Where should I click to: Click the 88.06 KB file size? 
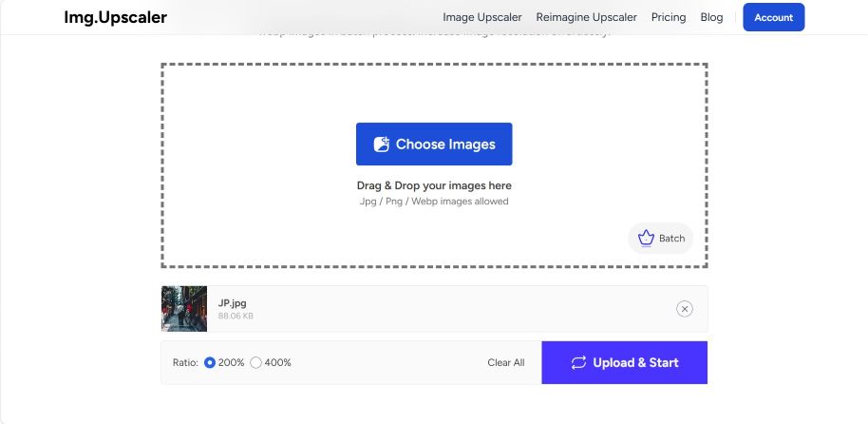tap(236, 316)
